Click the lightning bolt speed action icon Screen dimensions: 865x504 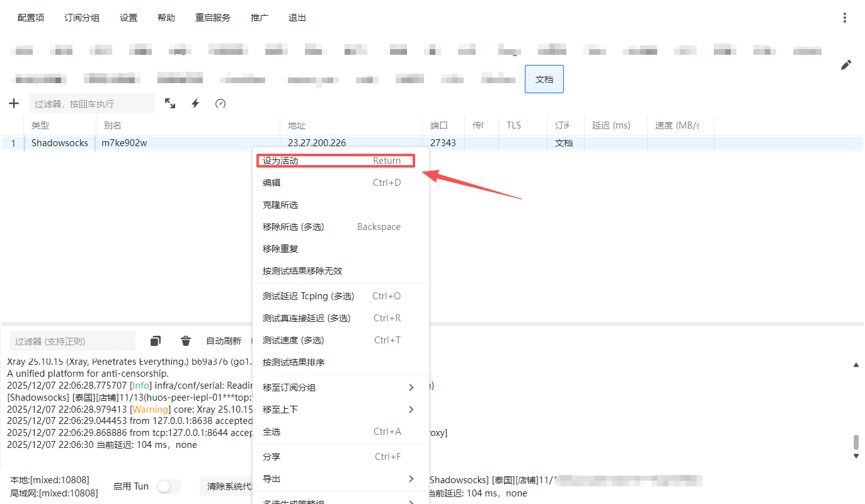click(x=195, y=103)
